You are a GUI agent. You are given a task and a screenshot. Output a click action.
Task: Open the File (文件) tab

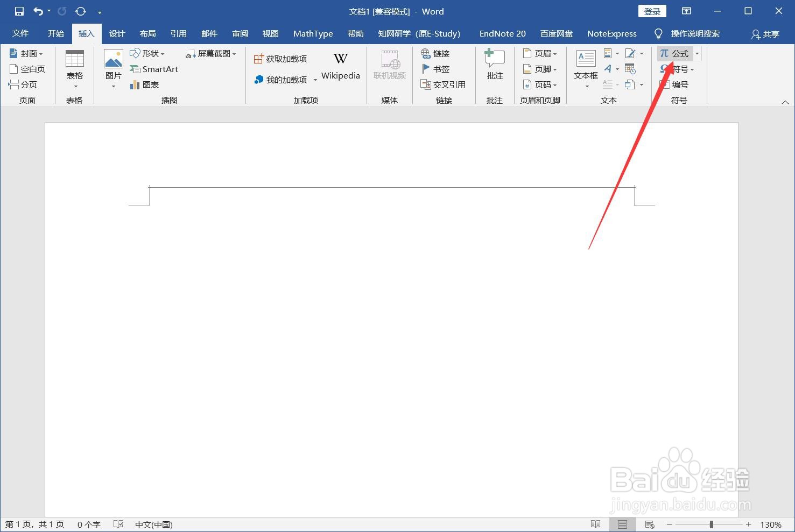(x=20, y=33)
